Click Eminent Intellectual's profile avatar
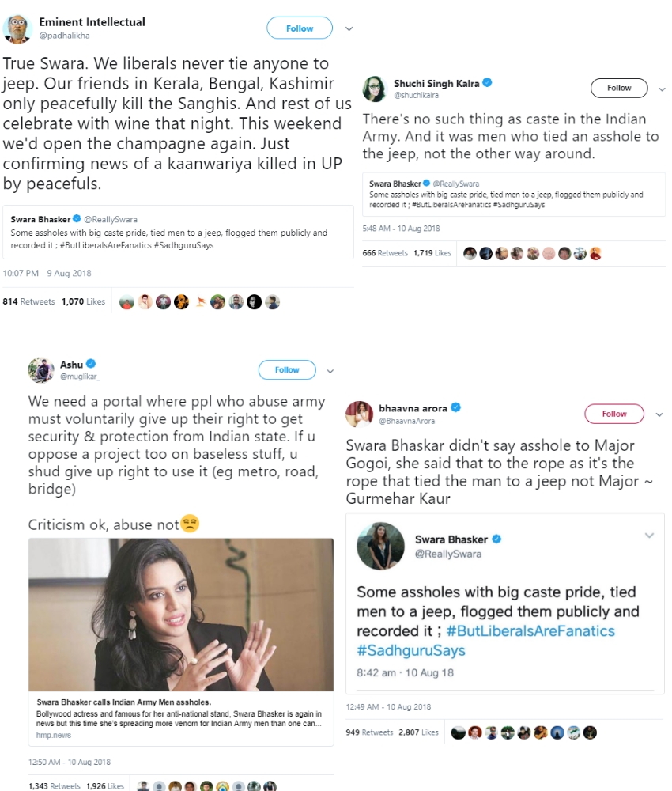The width and height of the screenshot is (672, 791). (17, 28)
